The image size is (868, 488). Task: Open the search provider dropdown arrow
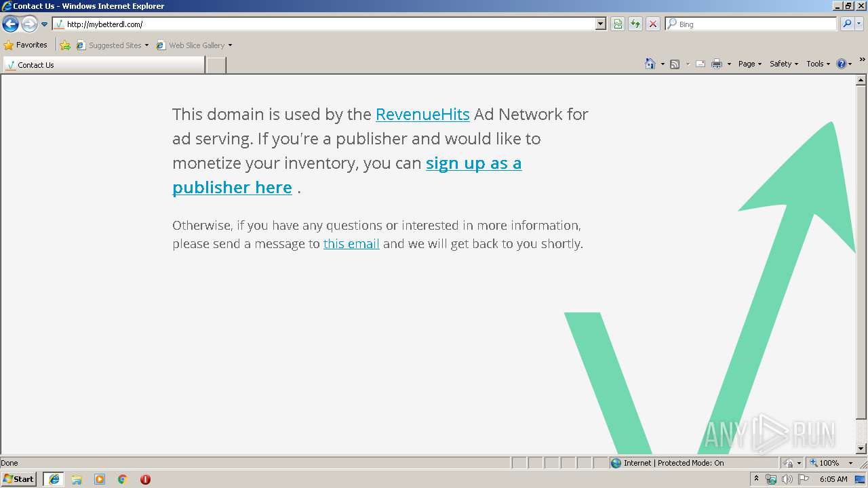[859, 24]
